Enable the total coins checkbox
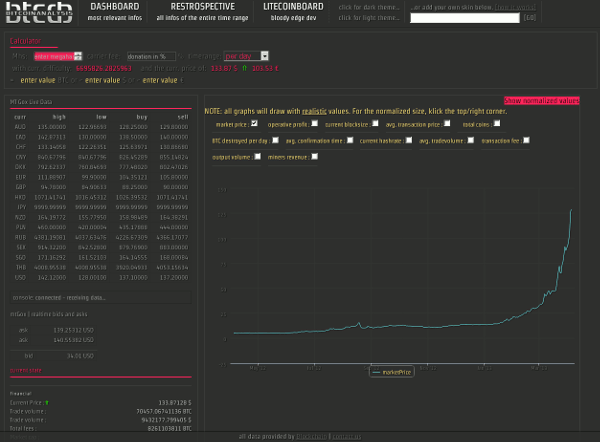 coord(497,123)
